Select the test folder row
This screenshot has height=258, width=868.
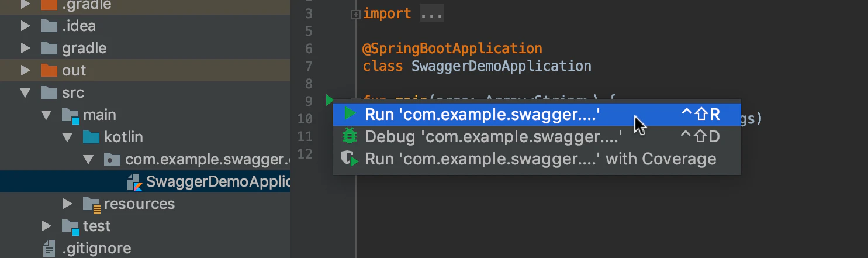(x=145, y=226)
